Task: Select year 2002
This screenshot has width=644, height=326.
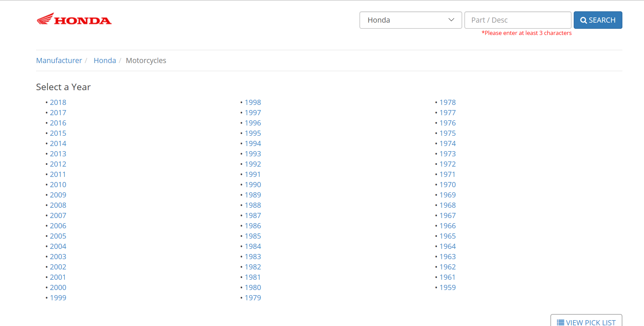Action: coord(58,267)
